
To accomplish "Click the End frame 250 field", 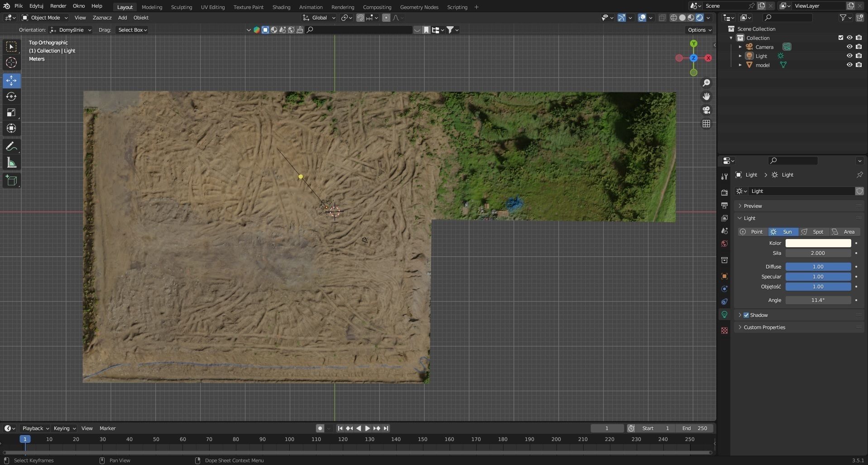I will point(695,428).
